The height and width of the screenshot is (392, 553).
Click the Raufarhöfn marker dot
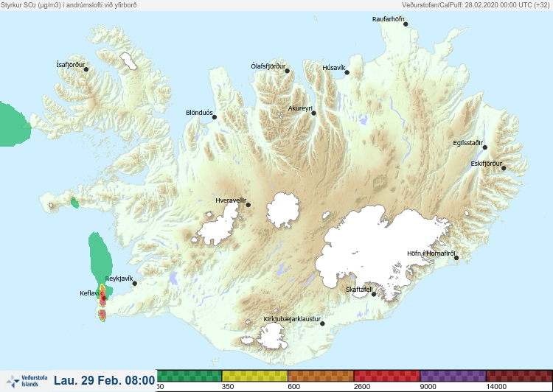(x=406, y=24)
